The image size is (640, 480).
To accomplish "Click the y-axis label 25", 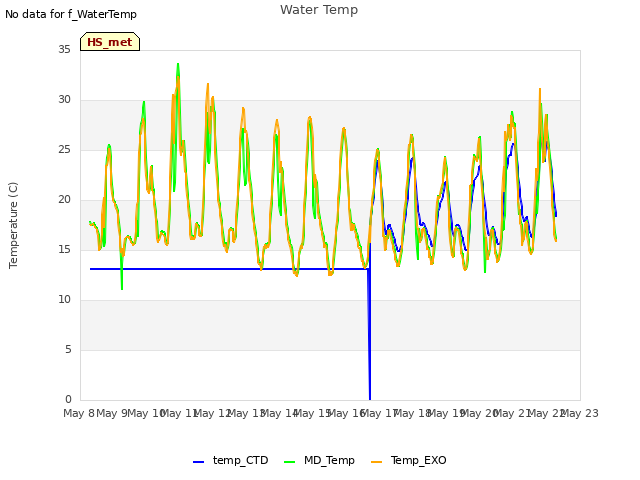I will click(64, 150).
